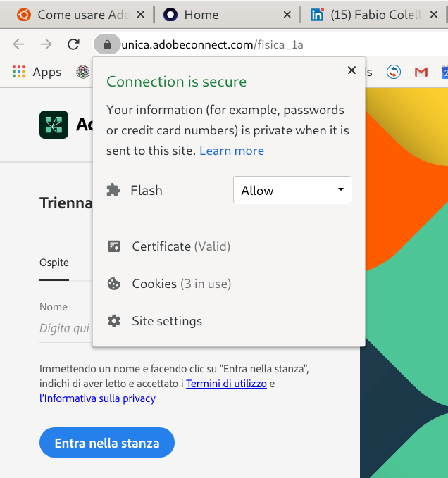The image size is (448, 478).
Task: Open the Flash permission Allow dropdown
Action: click(x=292, y=190)
